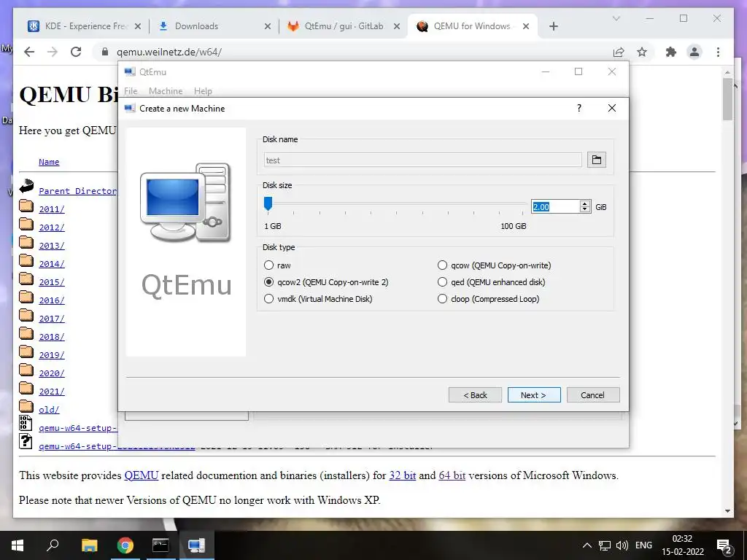Image resolution: width=747 pixels, height=560 pixels.
Task: Open the old/ directory link
Action: (49, 410)
